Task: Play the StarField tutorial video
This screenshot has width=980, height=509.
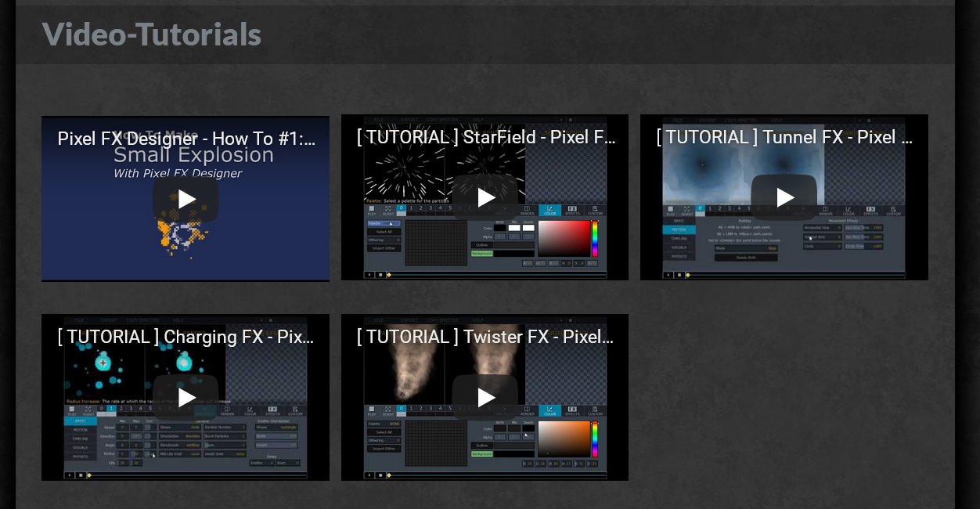Action: 485,197
